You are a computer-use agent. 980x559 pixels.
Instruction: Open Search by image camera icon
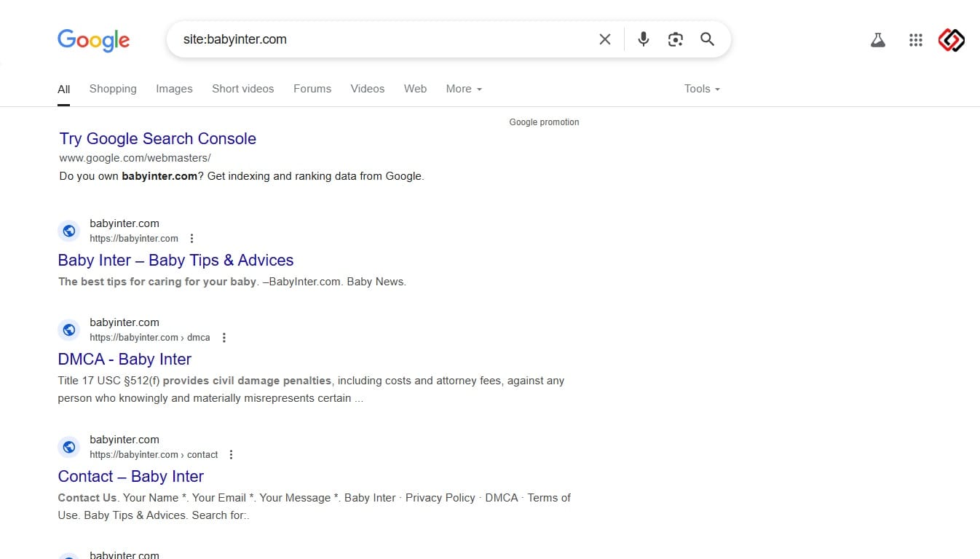(676, 39)
